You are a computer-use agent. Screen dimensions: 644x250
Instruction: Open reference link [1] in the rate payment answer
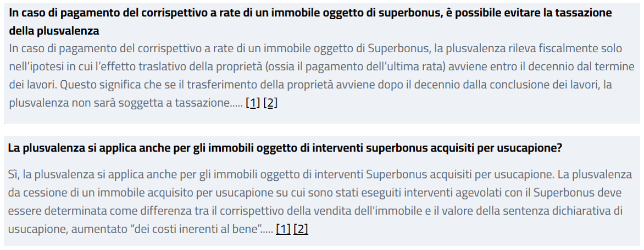(x=253, y=103)
